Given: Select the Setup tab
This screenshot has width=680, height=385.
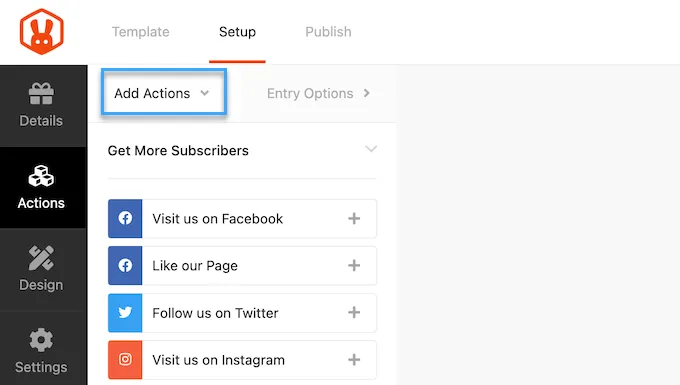Looking at the screenshot, I should pos(237,32).
